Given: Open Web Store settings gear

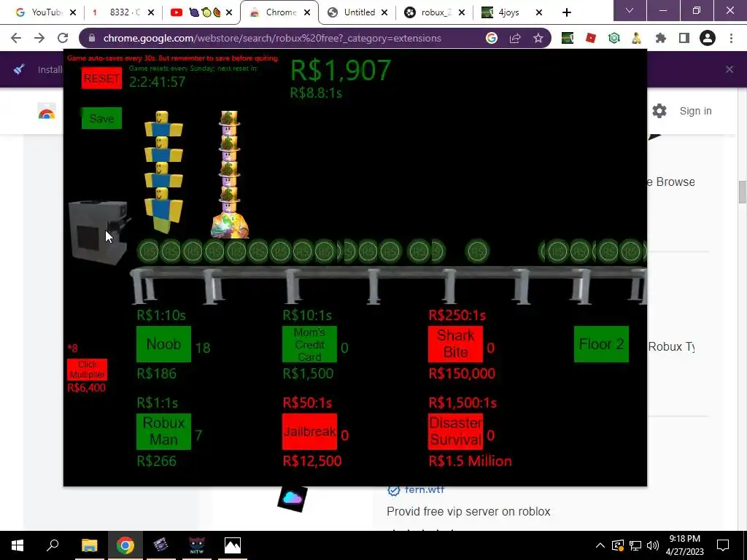Looking at the screenshot, I should (659, 111).
